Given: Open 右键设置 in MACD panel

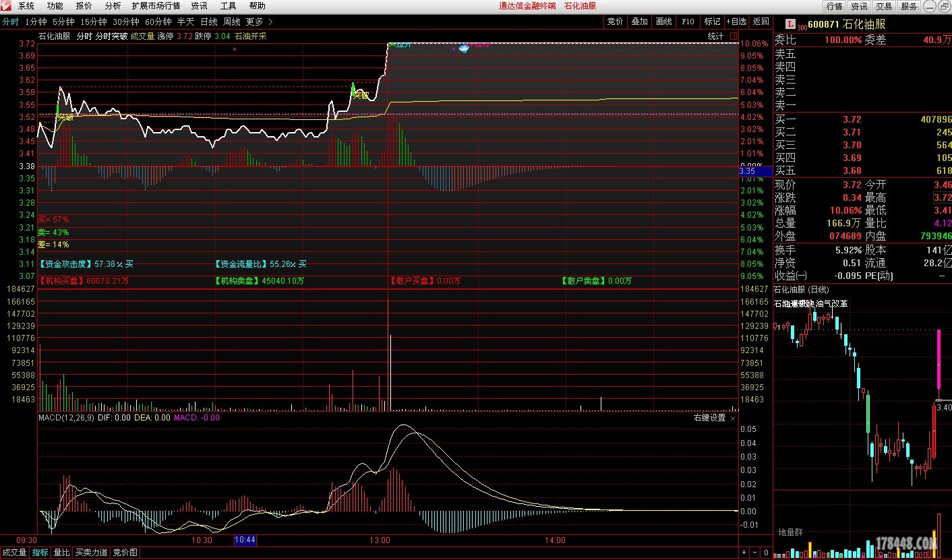Looking at the screenshot, I should coord(710,418).
